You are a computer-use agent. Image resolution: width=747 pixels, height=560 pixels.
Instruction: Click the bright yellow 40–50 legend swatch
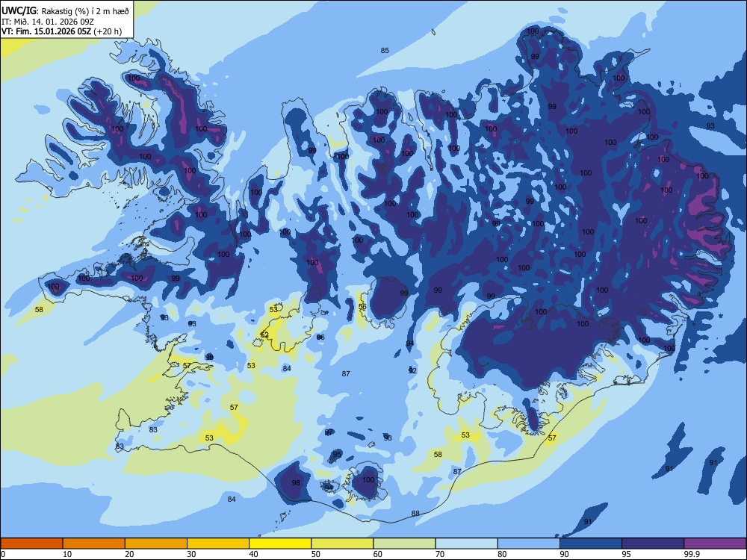[x=280, y=544]
